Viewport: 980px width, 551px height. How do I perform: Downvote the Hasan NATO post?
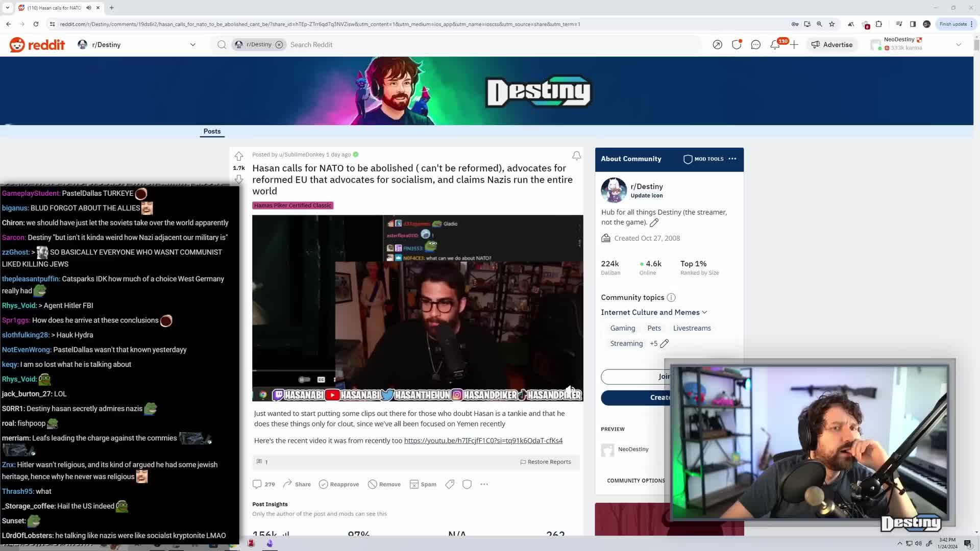[x=238, y=179]
